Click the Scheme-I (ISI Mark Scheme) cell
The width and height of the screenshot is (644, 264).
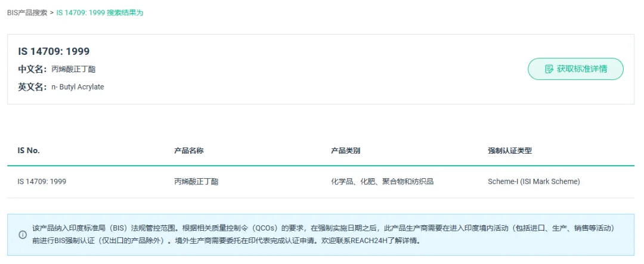point(534,181)
